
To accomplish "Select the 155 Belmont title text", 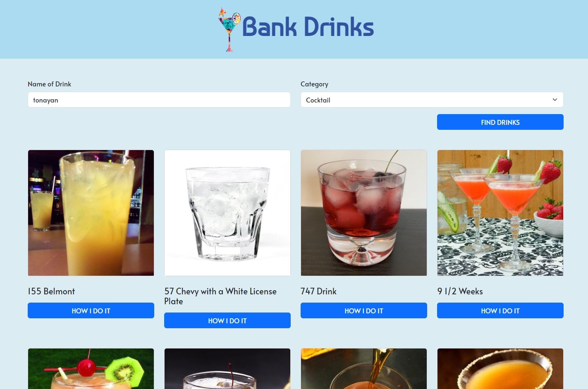I will click(51, 291).
